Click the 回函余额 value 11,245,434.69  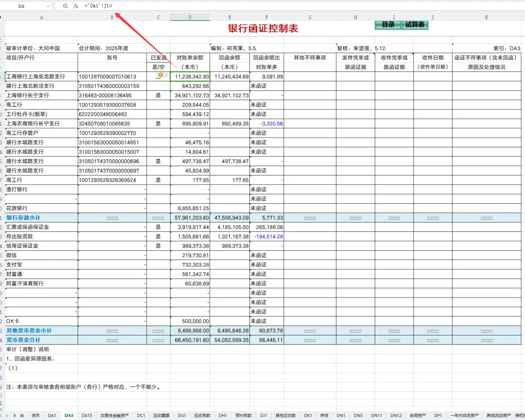click(229, 76)
